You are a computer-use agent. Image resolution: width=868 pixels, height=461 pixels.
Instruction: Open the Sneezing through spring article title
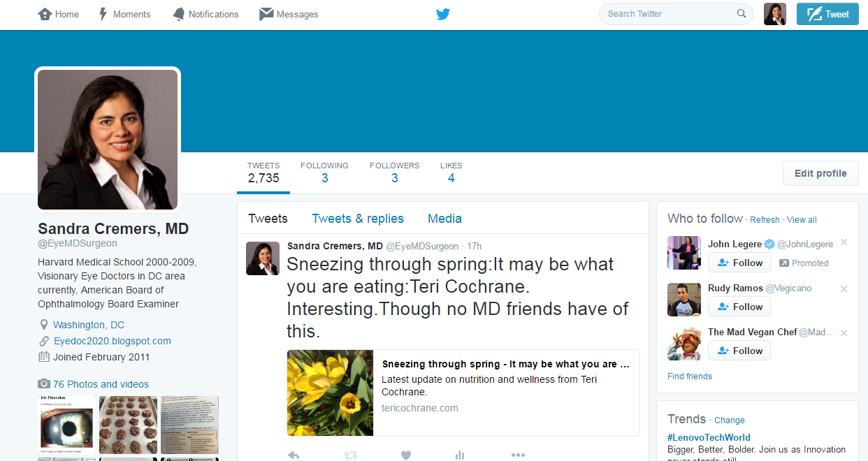[x=506, y=364]
